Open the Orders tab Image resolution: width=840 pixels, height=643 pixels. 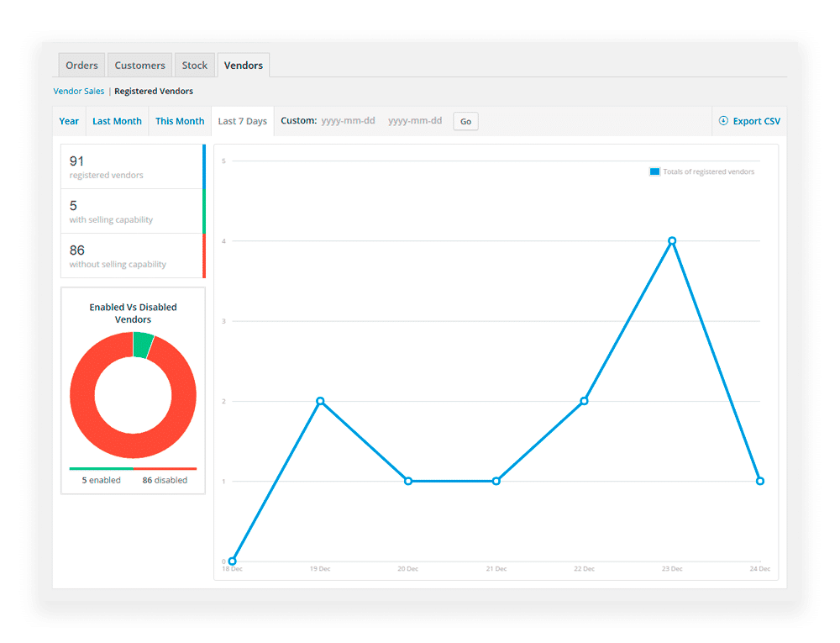[x=81, y=66]
